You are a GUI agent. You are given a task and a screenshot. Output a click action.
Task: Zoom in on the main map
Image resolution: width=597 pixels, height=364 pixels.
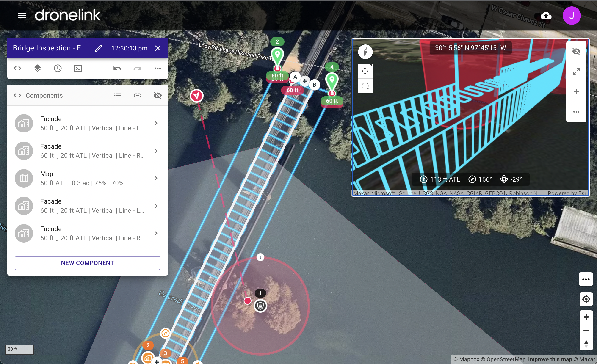[x=586, y=317]
